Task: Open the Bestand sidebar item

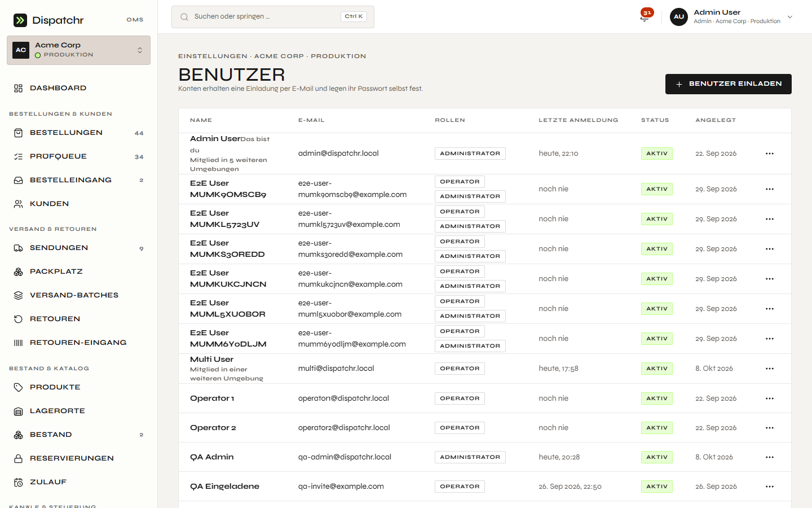Action: tap(78, 435)
